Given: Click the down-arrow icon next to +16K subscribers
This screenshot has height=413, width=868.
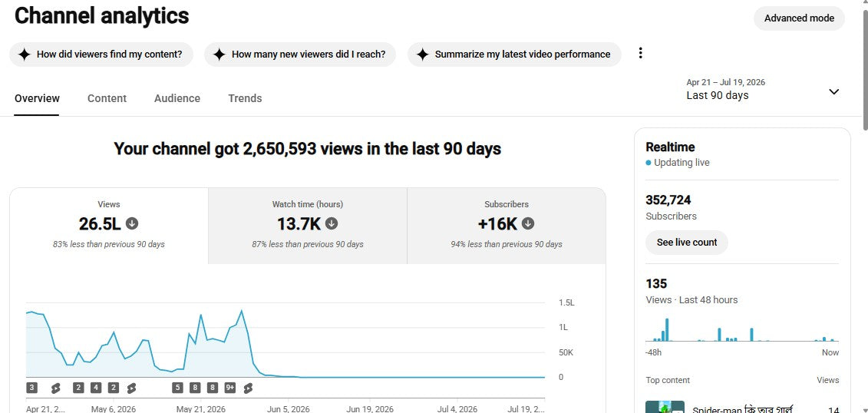Looking at the screenshot, I should [x=528, y=223].
